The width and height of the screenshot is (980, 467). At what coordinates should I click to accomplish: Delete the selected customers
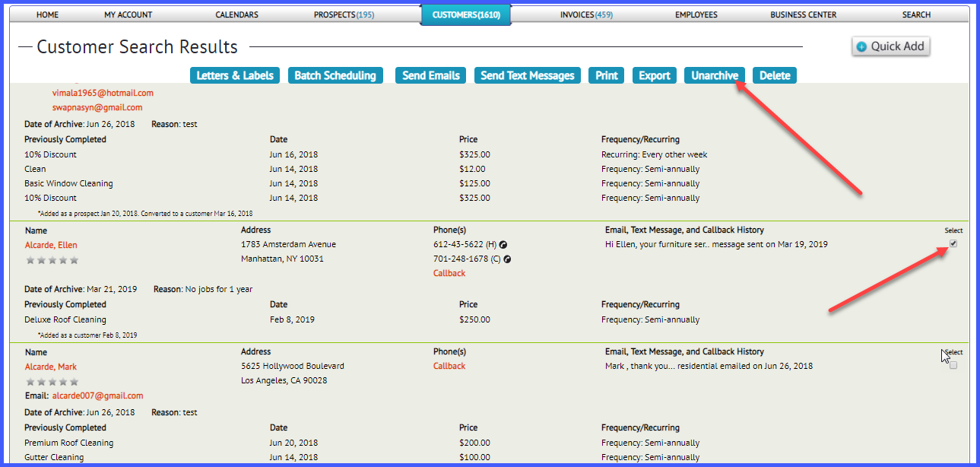(x=775, y=75)
